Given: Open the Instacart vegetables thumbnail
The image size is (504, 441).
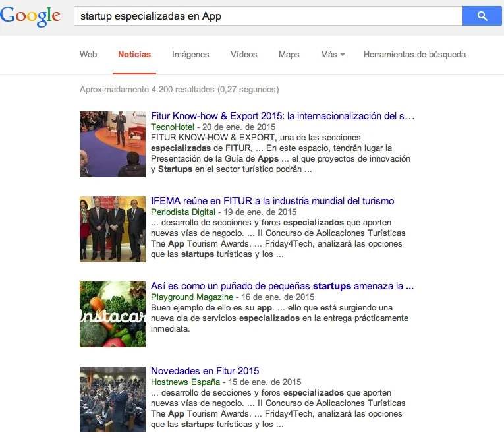Looking at the screenshot, I should pos(113,314).
